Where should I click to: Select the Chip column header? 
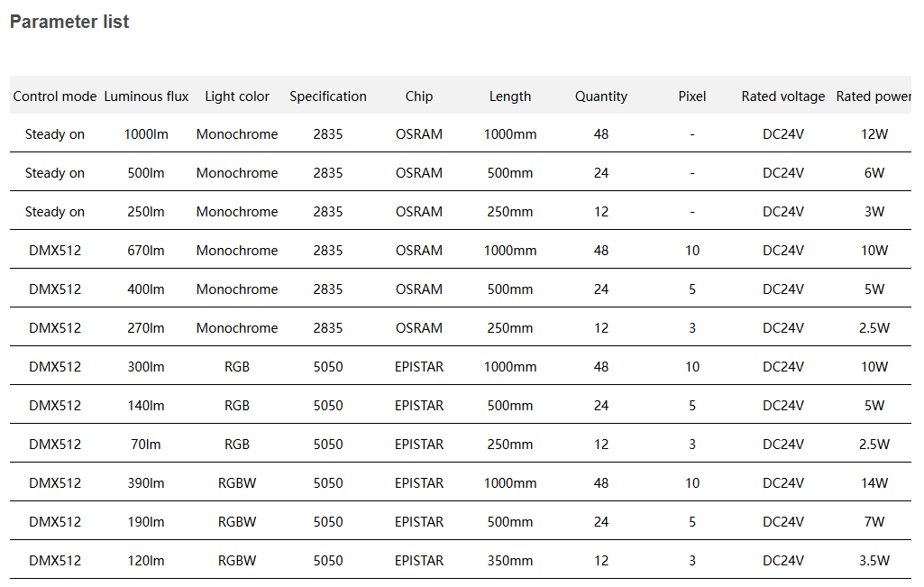point(419,96)
